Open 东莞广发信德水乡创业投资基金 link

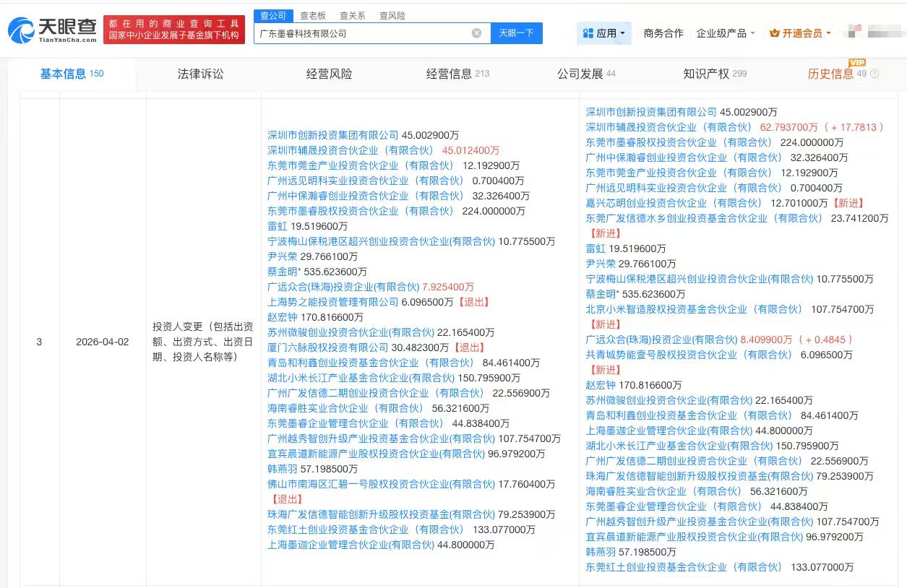pos(705,218)
